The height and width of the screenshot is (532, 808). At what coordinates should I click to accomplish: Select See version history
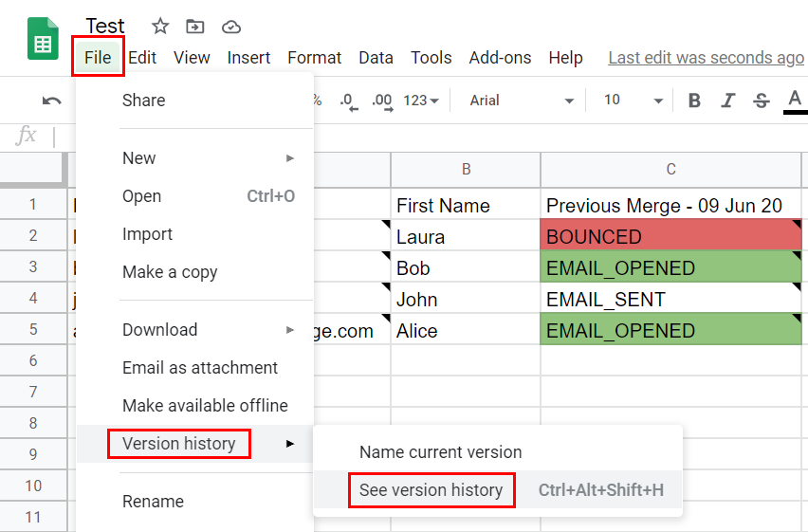[x=432, y=490]
